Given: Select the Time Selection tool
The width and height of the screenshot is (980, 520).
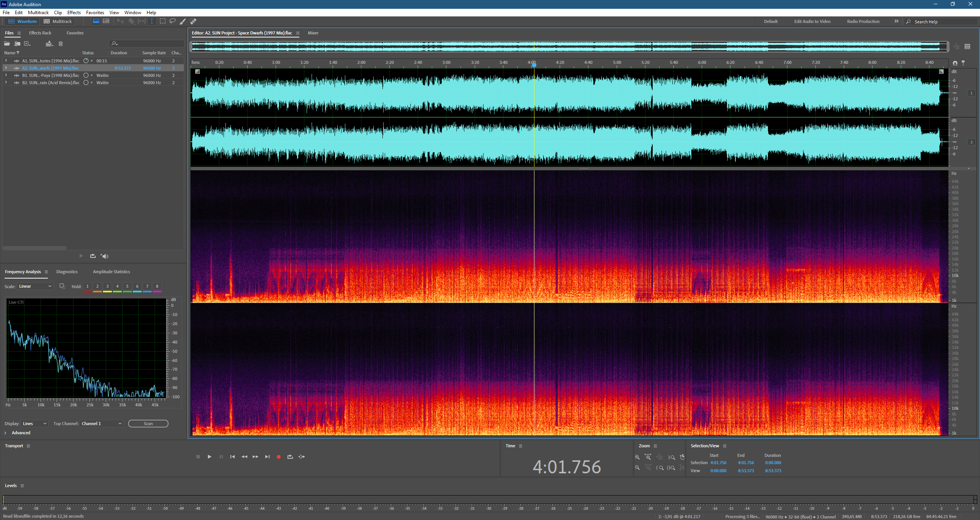Looking at the screenshot, I should coord(152,21).
